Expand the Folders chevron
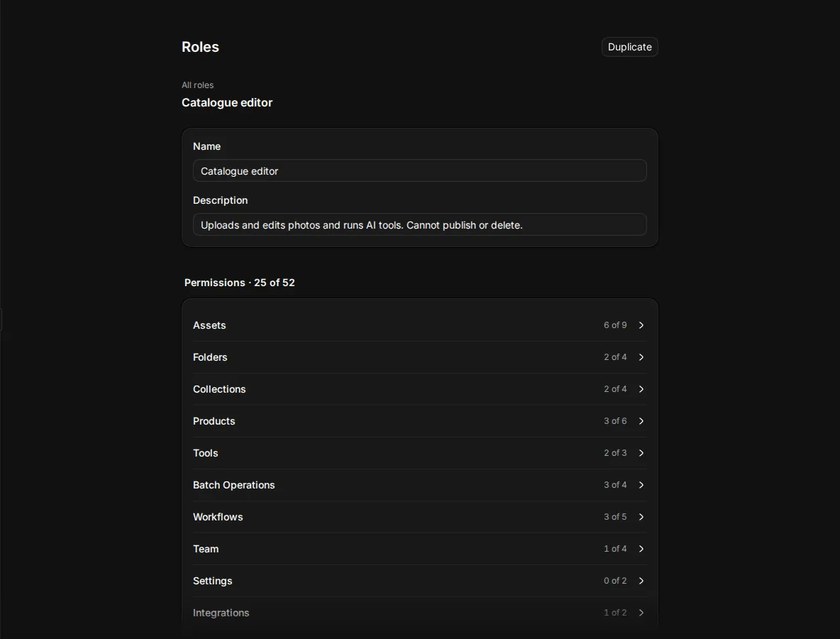Image resolution: width=840 pixels, height=639 pixels. pos(641,357)
